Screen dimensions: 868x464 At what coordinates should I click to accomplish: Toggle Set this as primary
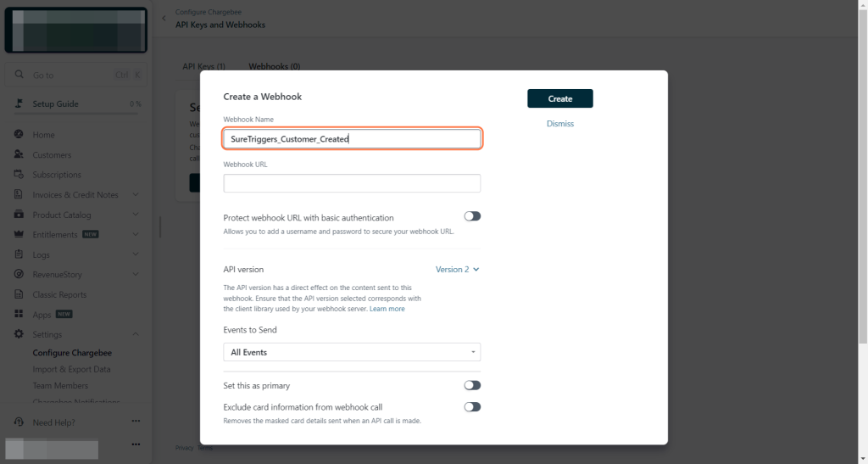point(472,385)
